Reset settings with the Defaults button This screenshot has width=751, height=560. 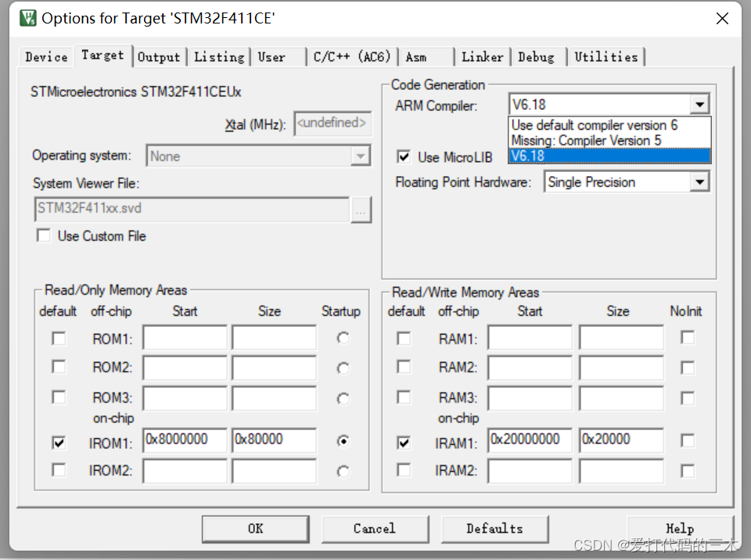(494, 529)
